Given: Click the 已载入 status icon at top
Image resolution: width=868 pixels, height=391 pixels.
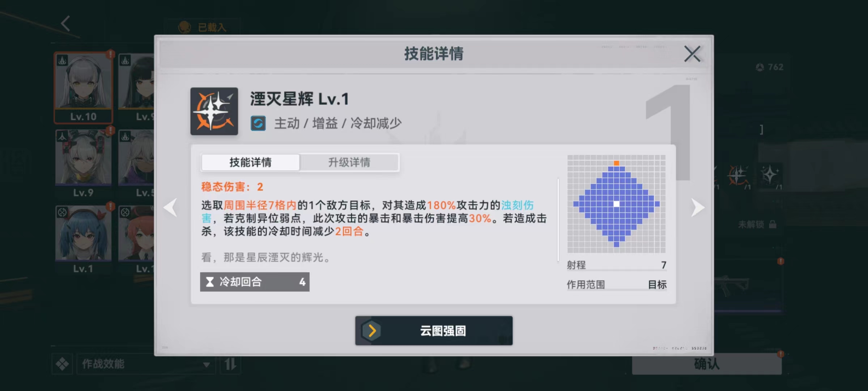Looking at the screenshot, I should [184, 27].
